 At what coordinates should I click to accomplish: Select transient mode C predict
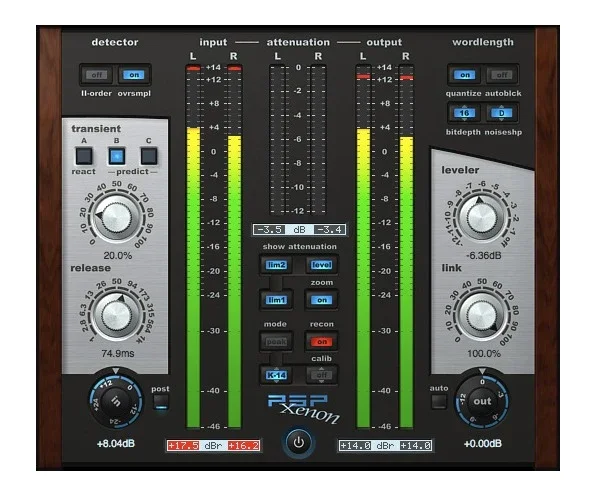point(149,156)
